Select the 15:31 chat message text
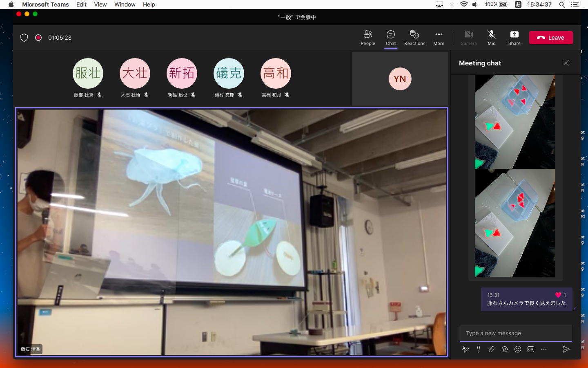 tap(526, 303)
